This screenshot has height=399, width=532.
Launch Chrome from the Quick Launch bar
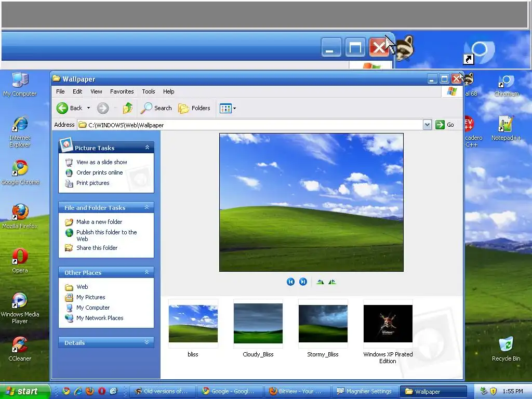click(66, 391)
